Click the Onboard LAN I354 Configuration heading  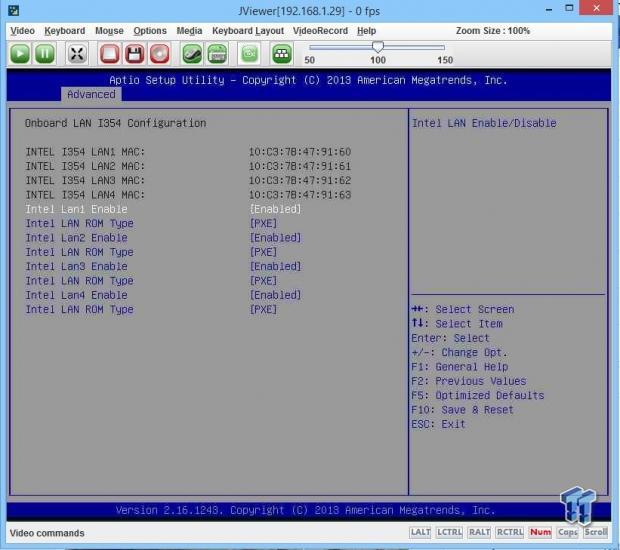click(x=115, y=123)
